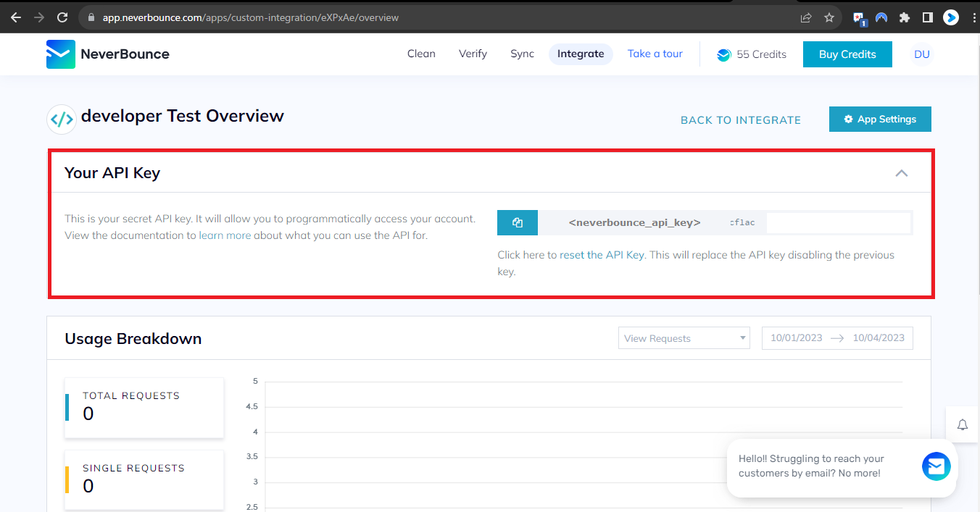
Task: Open the chat messenger bubble
Action: click(936, 466)
